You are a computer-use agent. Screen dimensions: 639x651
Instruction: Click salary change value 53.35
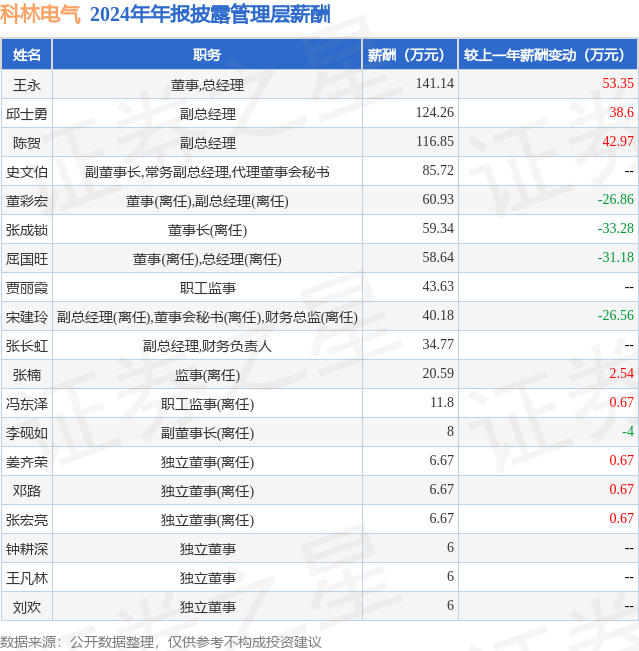(618, 83)
